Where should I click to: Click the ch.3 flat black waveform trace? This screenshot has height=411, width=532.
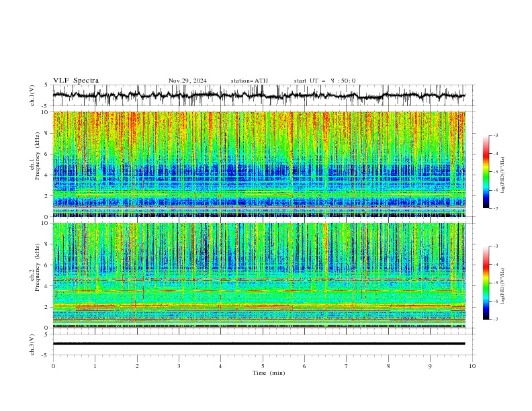pyautogui.click(x=259, y=344)
